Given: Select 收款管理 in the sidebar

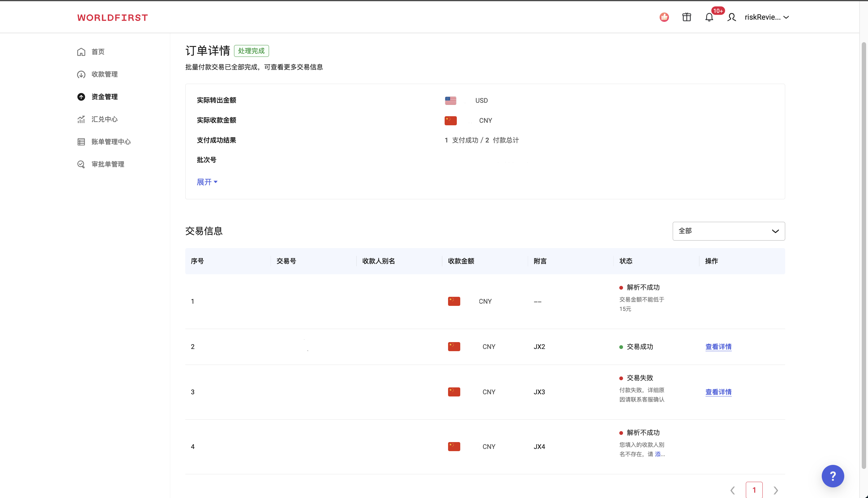Looking at the screenshot, I should click(x=105, y=74).
